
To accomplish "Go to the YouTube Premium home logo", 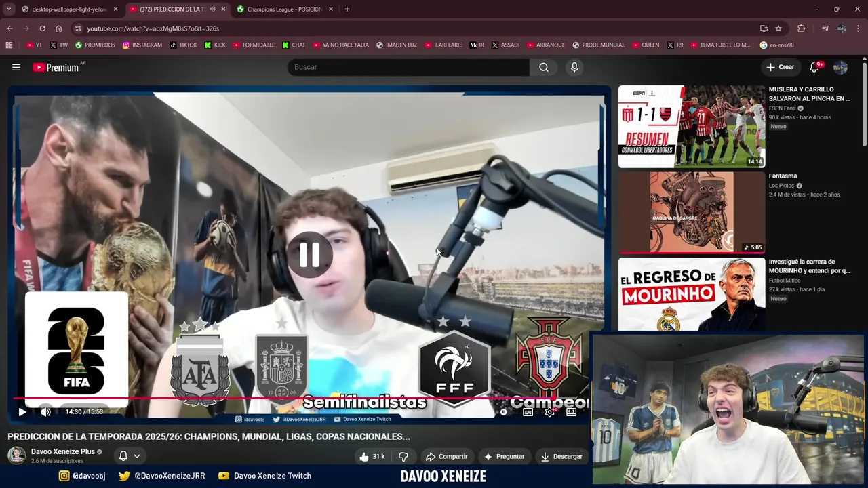I will pyautogui.click(x=56, y=67).
